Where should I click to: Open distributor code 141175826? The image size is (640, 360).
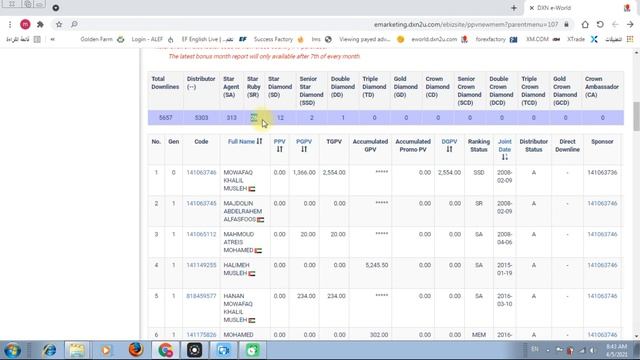(x=201, y=335)
